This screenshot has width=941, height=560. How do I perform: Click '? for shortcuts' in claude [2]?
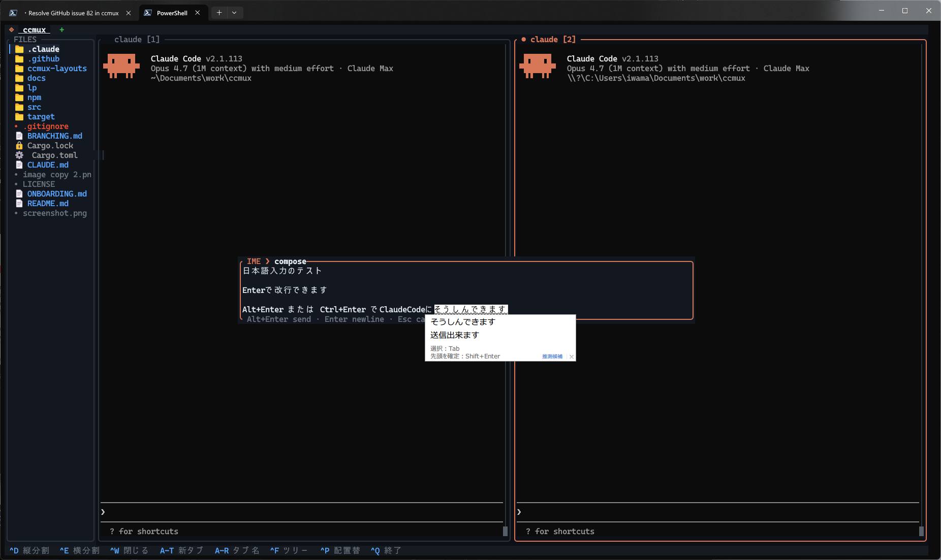pyautogui.click(x=560, y=532)
